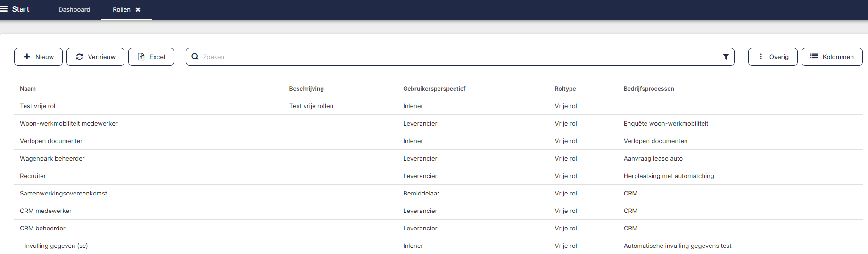This screenshot has width=868, height=254.
Task: Focus the Zoeken search field
Action: tap(457, 57)
